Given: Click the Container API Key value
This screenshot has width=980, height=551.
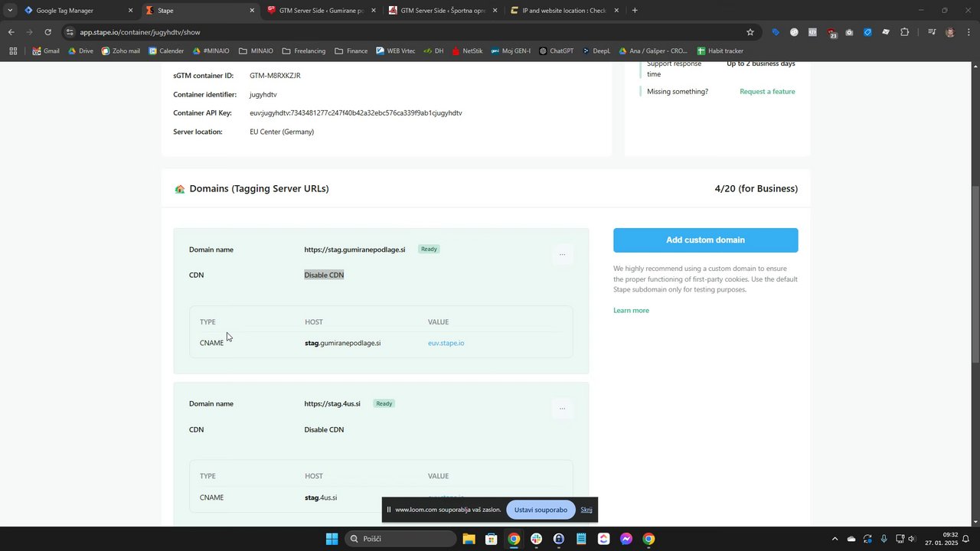Looking at the screenshot, I should (x=356, y=112).
